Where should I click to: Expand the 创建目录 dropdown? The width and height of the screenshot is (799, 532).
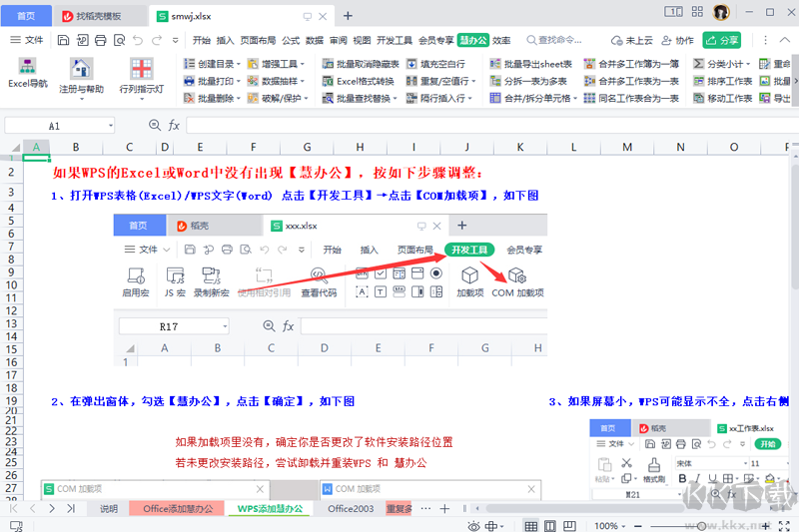point(238,64)
